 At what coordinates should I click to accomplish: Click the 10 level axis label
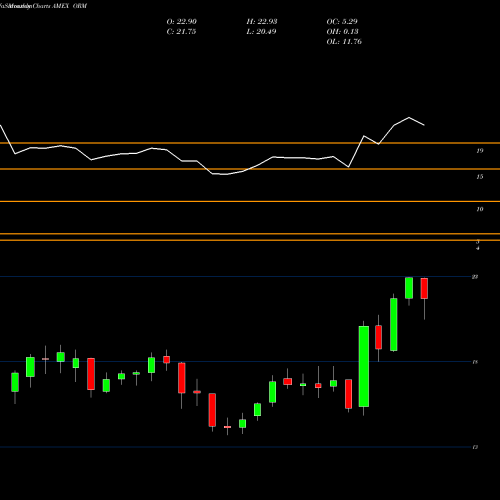479,209
